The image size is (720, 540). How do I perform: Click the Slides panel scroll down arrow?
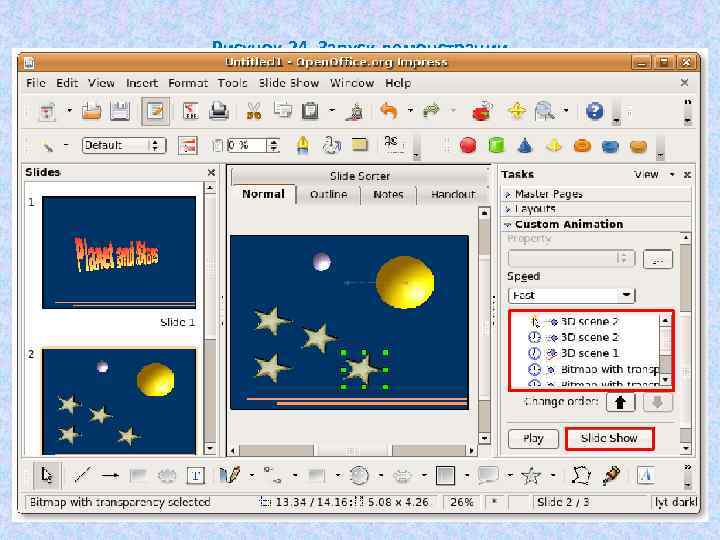click(x=210, y=448)
